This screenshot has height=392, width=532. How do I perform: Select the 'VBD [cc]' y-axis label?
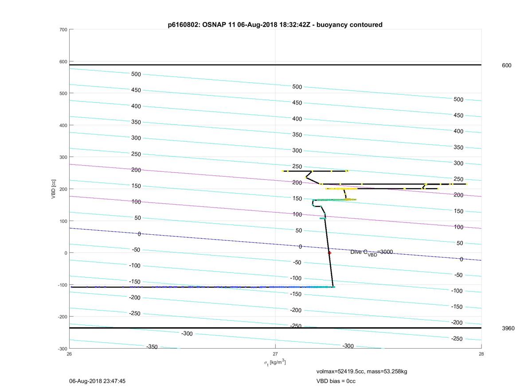tap(54, 189)
